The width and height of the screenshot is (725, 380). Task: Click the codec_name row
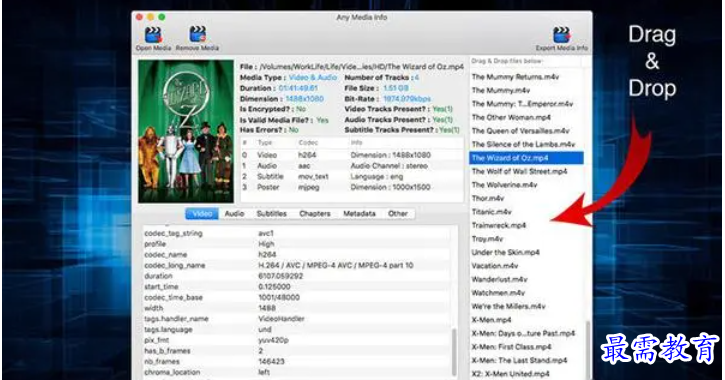point(296,255)
